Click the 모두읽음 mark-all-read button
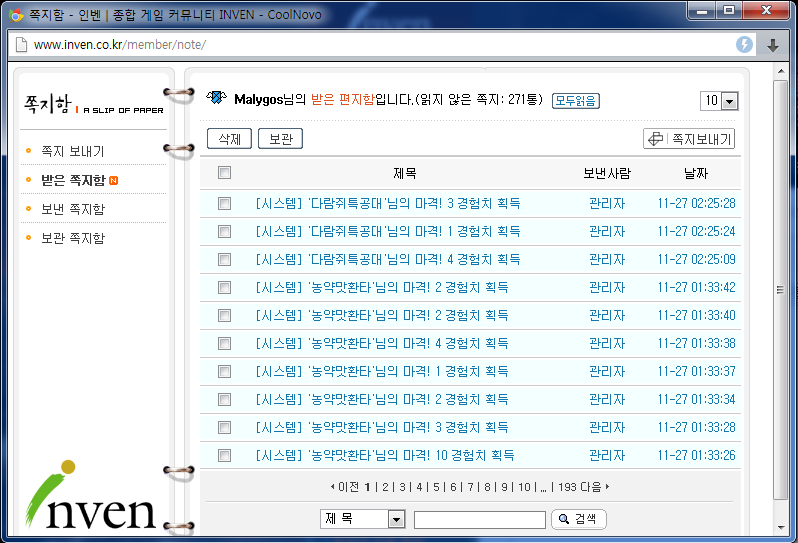This screenshot has width=798, height=543. (x=576, y=101)
